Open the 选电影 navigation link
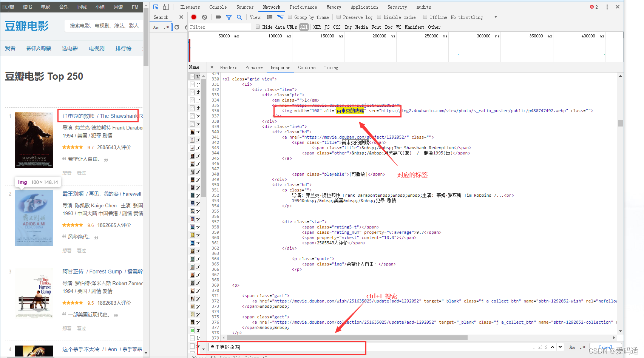Screen dimensions: 644x358 tap(70, 48)
